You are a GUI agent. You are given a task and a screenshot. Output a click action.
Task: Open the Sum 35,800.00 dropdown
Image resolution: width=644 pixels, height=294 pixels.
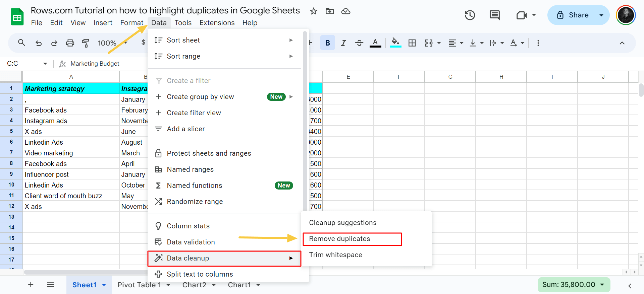click(574, 285)
